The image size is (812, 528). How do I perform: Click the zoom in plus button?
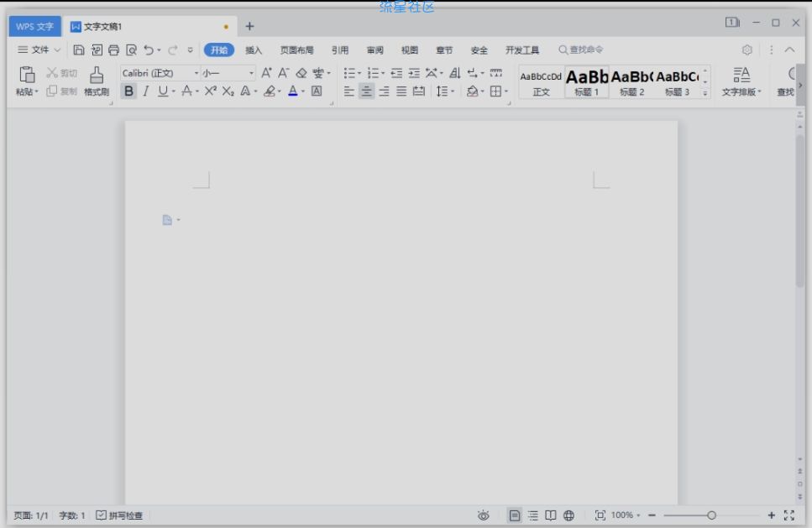pyautogui.click(x=771, y=515)
